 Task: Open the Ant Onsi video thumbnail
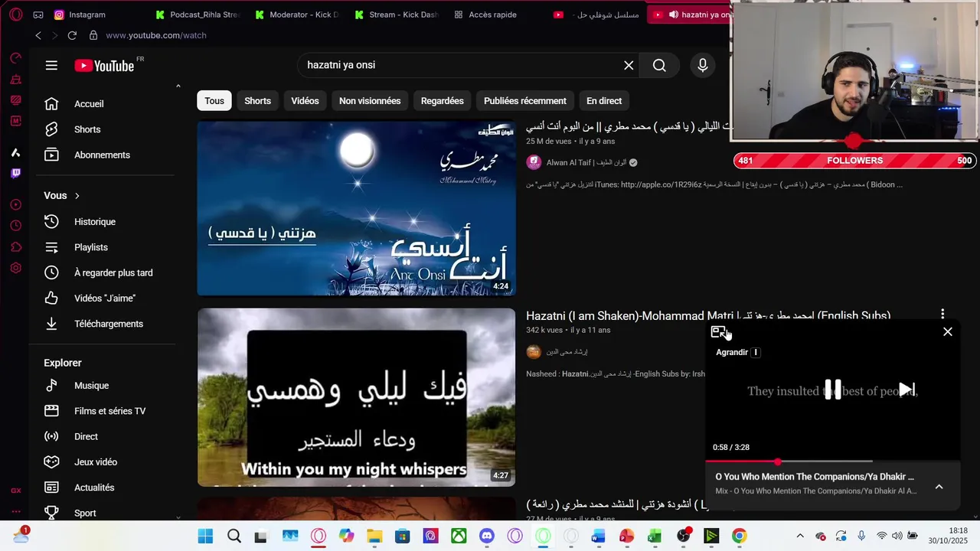pyautogui.click(x=356, y=207)
